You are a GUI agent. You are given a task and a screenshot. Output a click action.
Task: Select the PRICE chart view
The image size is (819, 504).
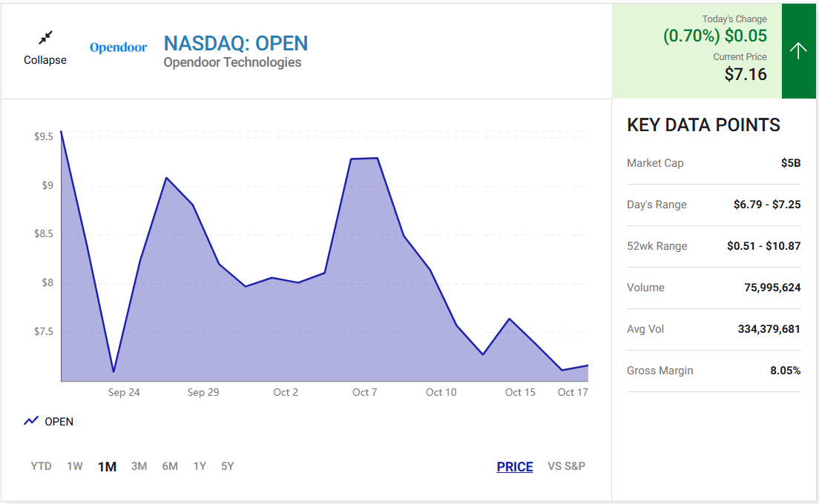point(515,466)
